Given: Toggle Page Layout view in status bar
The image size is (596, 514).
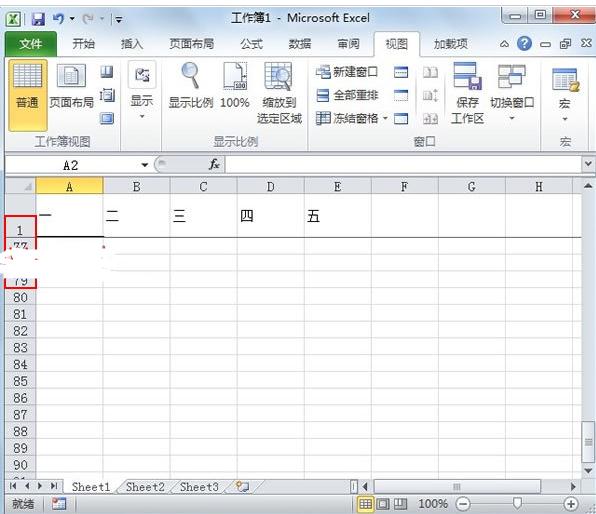Looking at the screenshot, I should coord(383,504).
